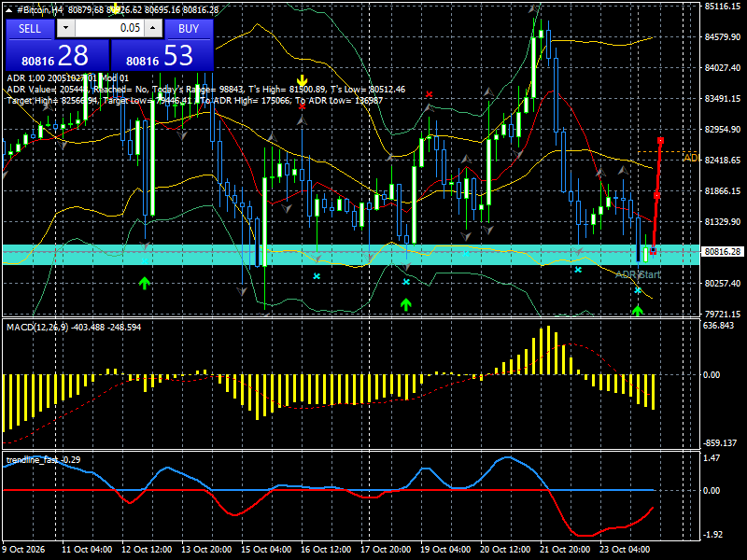Select the cyan support zone rectangle
The image size is (747, 560).
pos(351,255)
